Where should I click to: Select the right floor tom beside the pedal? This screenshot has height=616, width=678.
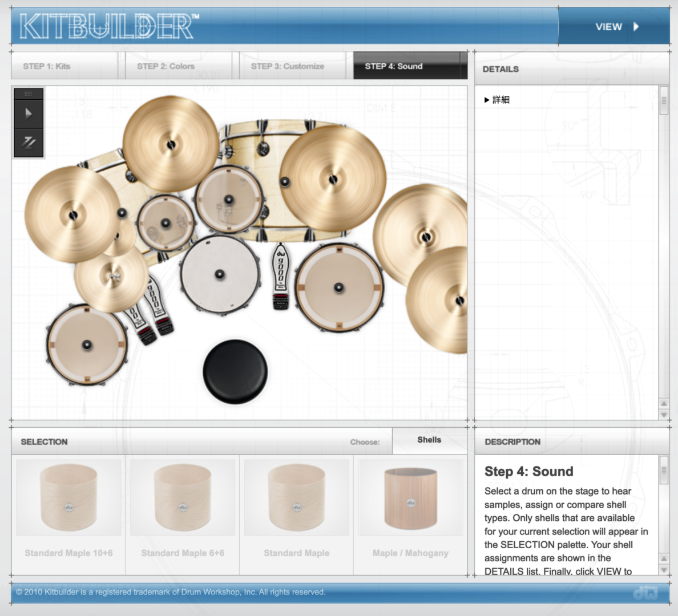pyautogui.click(x=339, y=287)
